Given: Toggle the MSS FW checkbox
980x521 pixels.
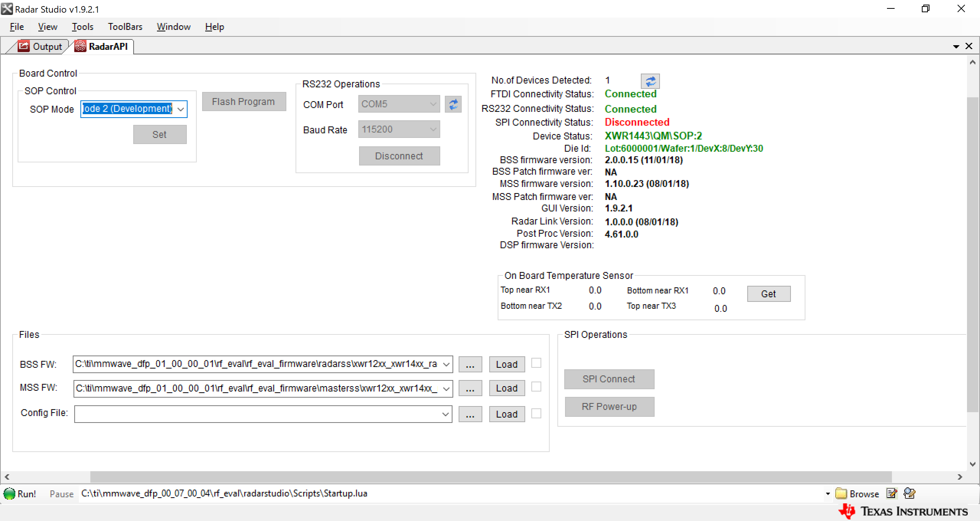Looking at the screenshot, I should click(x=536, y=387).
